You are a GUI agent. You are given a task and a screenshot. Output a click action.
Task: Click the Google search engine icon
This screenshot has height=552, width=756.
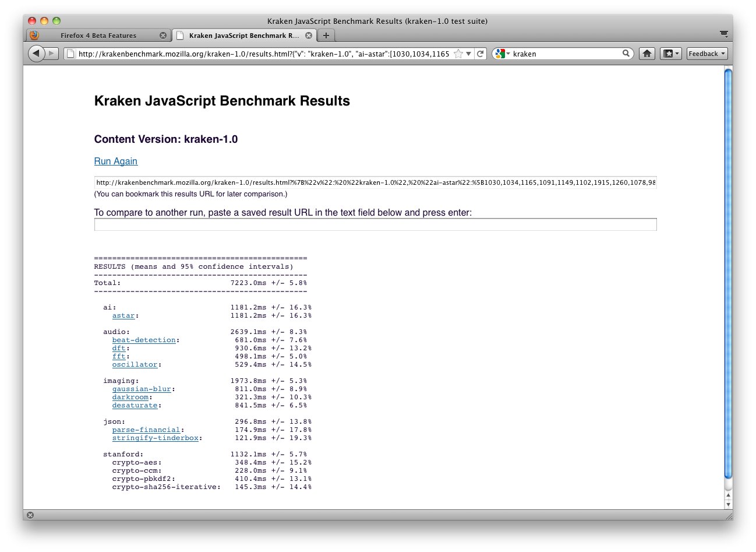coord(500,53)
